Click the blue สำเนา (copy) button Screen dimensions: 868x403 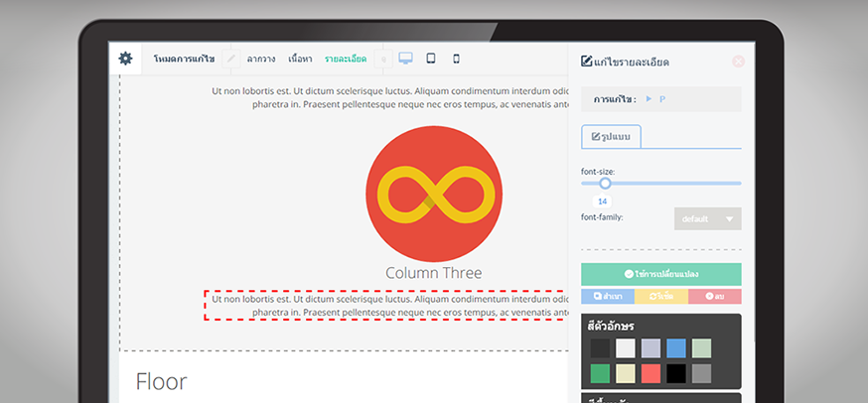pyautogui.click(x=607, y=297)
